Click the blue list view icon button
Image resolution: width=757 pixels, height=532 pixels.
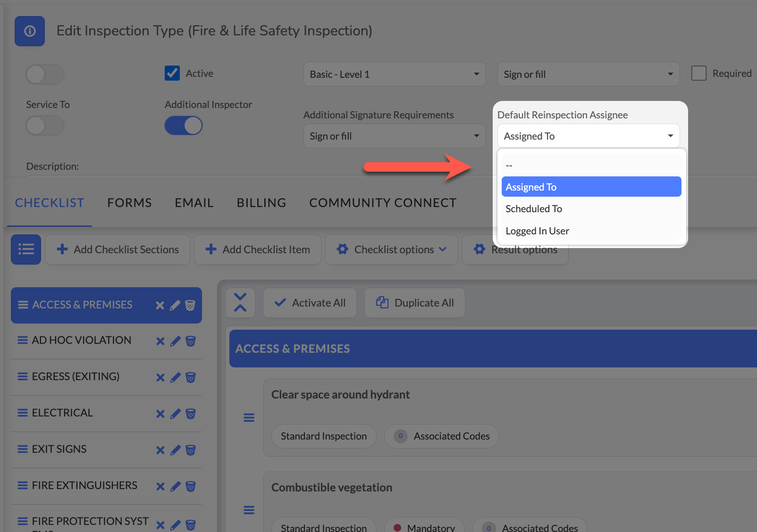coord(26,249)
